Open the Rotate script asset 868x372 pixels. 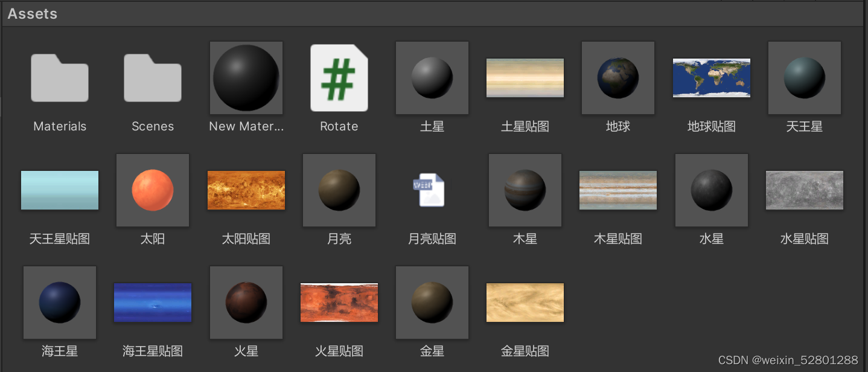[339, 77]
